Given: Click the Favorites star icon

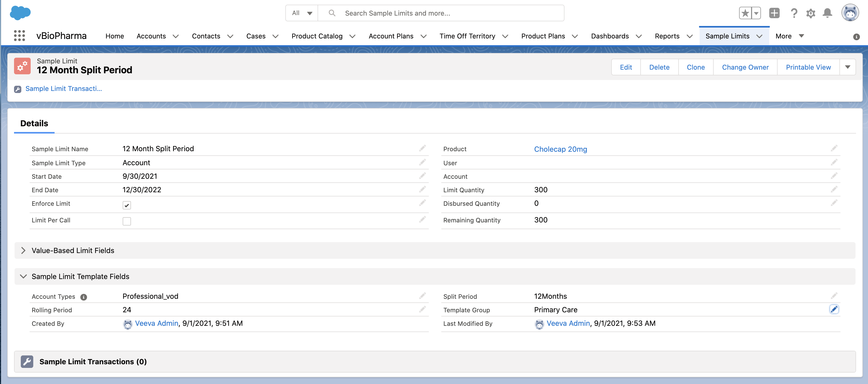Looking at the screenshot, I should 745,13.
